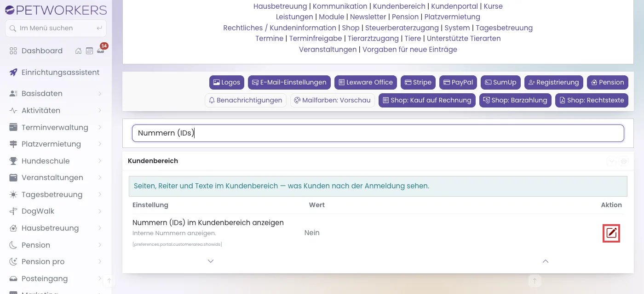The height and width of the screenshot is (294, 644).
Task: Collapse the Kundenbereich panel with its chevron
Action: coord(611,161)
